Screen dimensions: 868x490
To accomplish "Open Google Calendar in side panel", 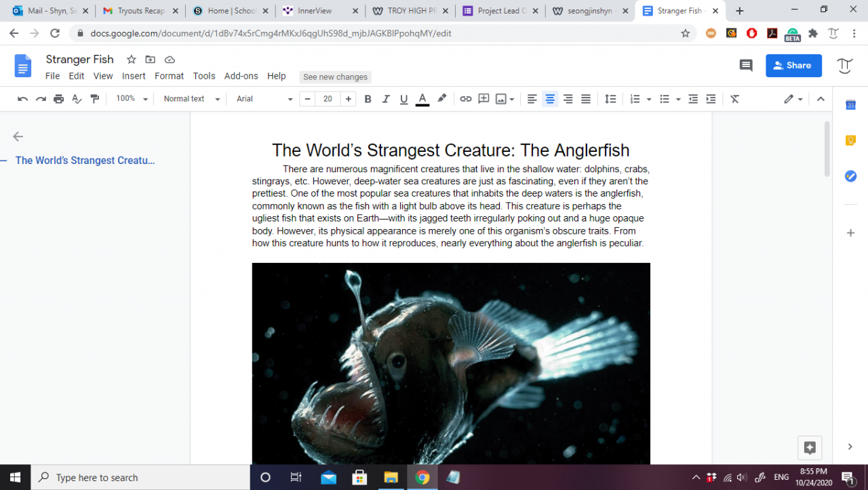I will 850,105.
